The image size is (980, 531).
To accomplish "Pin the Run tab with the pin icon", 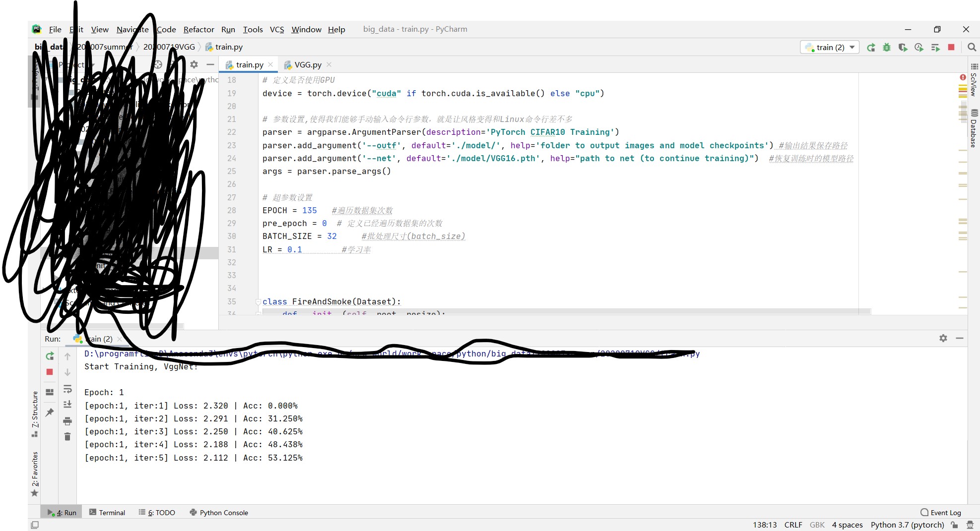I will 49,411.
